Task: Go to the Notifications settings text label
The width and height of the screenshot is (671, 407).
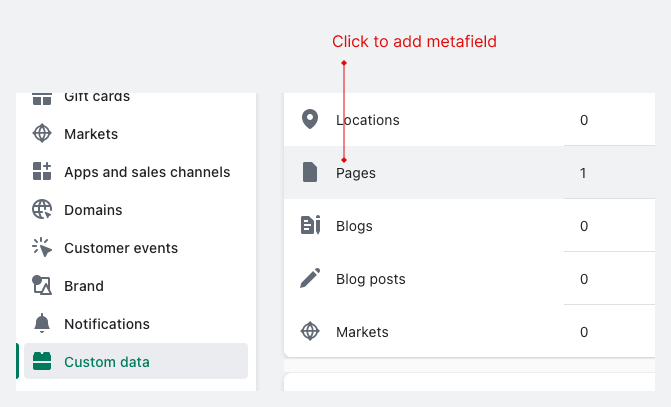Action: 107,324
